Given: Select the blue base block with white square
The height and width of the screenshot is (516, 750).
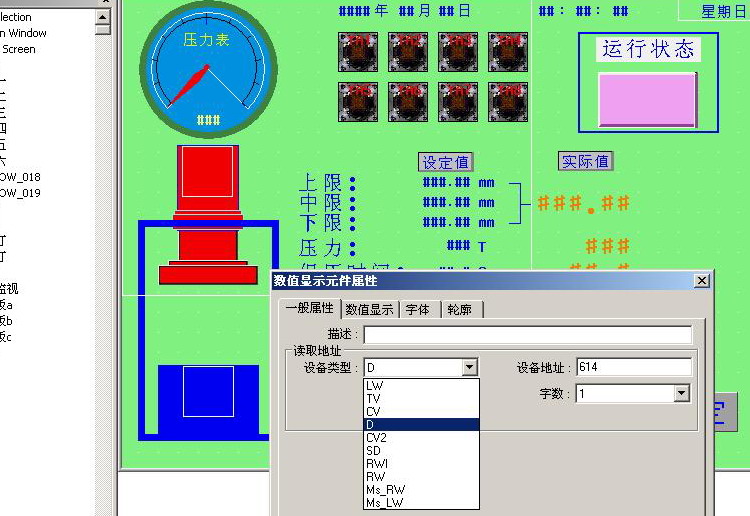Looking at the screenshot, I should click(208, 392).
